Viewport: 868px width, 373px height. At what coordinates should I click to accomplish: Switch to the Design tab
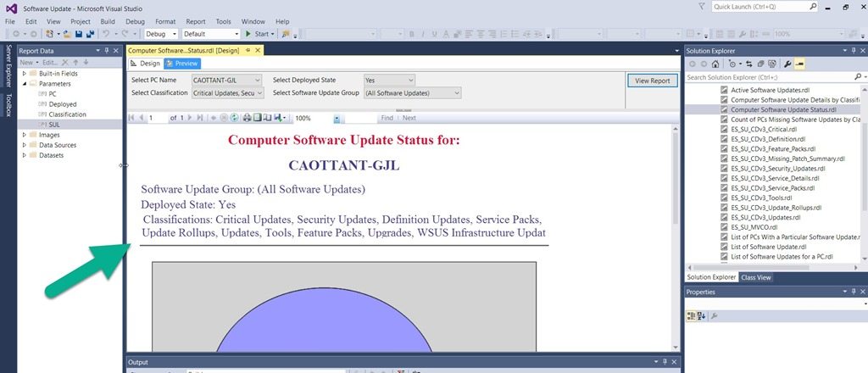pos(145,64)
